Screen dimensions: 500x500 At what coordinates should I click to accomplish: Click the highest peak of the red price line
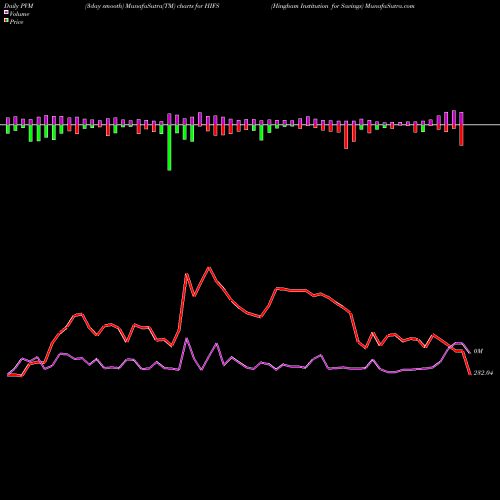[209, 268]
